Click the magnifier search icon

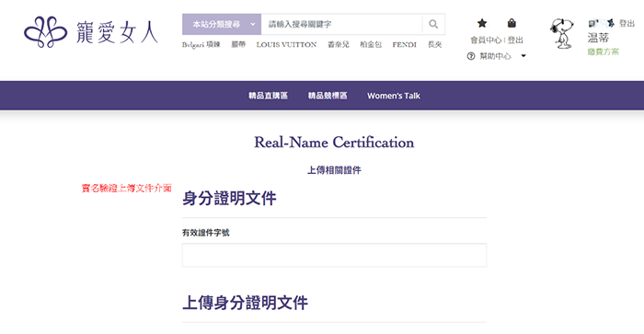[x=433, y=24]
